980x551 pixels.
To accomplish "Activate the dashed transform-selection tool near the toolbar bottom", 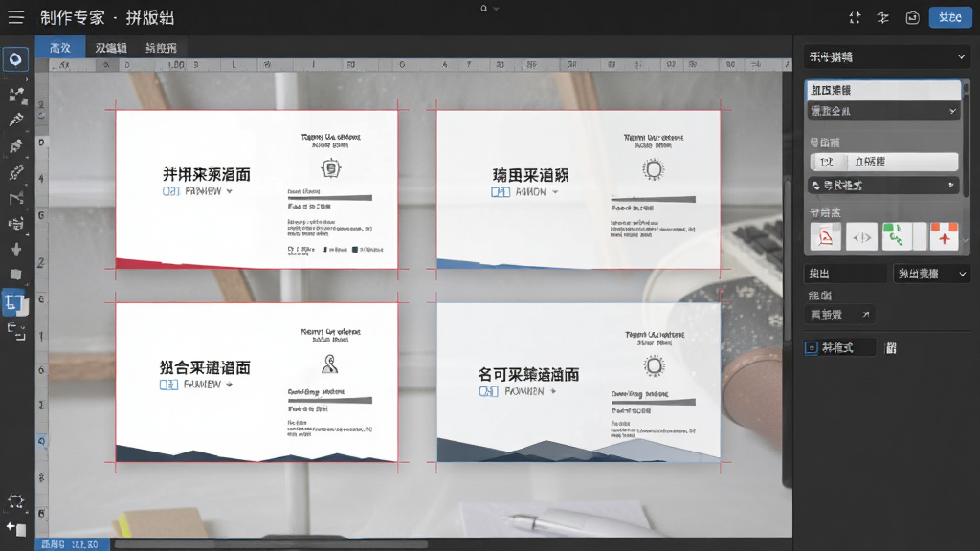I will (x=16, y=501).
